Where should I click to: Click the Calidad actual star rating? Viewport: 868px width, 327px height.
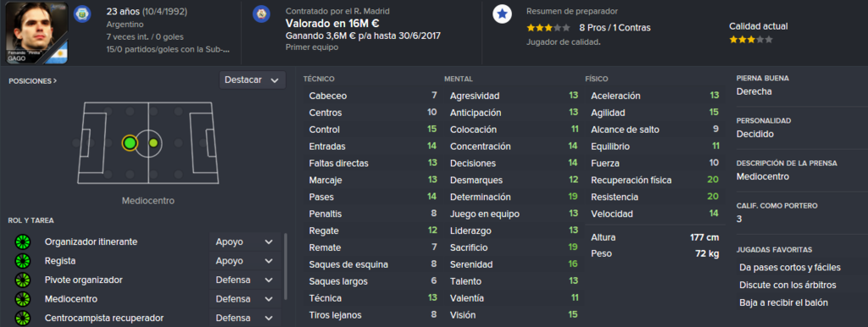(751, 40)
